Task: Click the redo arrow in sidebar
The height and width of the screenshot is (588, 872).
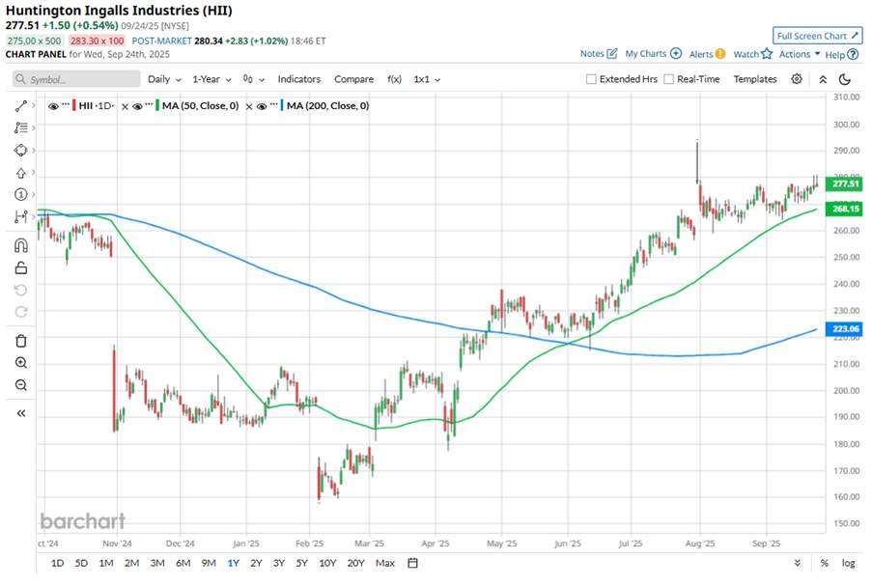Action: [x=21, y=312]
